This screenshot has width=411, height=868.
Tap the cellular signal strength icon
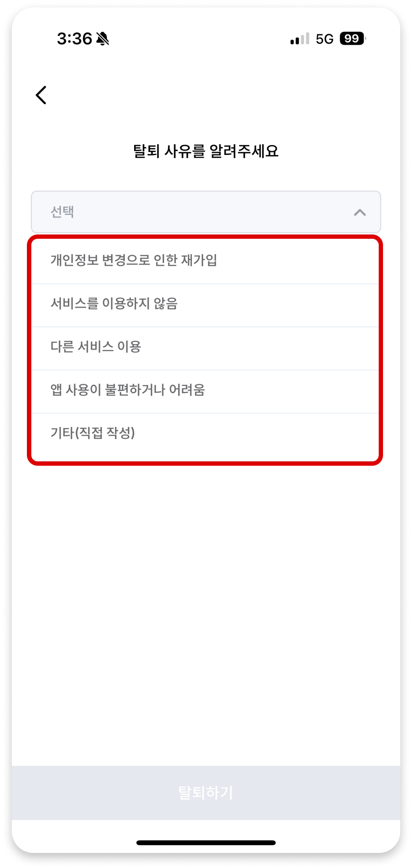click(300, 39)
